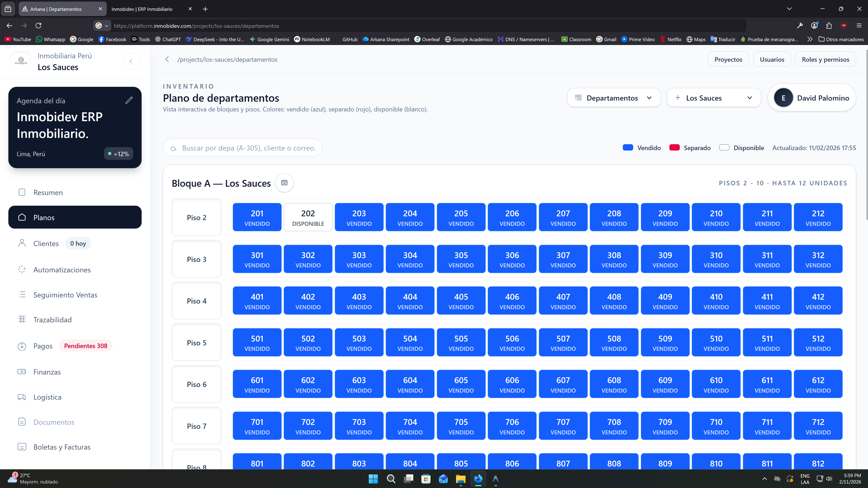Open the Departamentos dropdown
The image size is (868, 488).
[613, 98]
